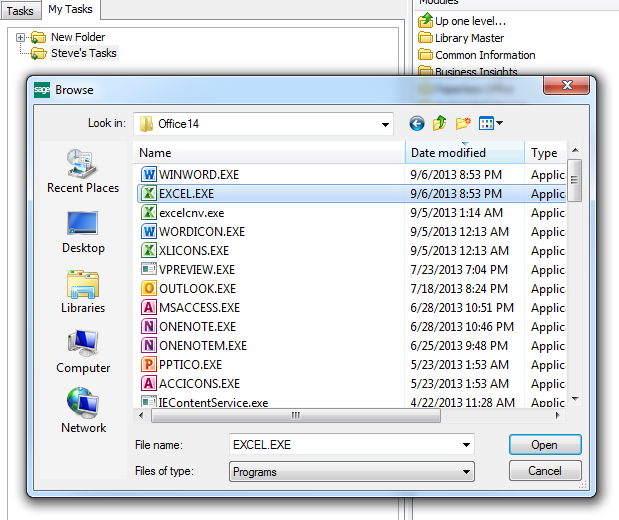Click the Create New Folder icon
Screen dimensions: 619x520
click(463, 123)
